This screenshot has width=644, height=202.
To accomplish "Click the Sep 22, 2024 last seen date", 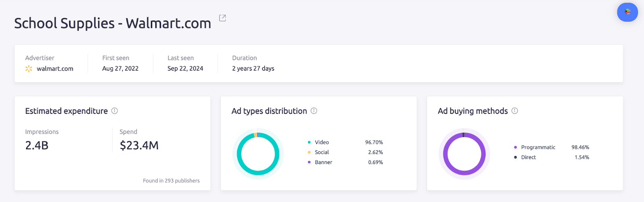I will (x=186, y=69).
